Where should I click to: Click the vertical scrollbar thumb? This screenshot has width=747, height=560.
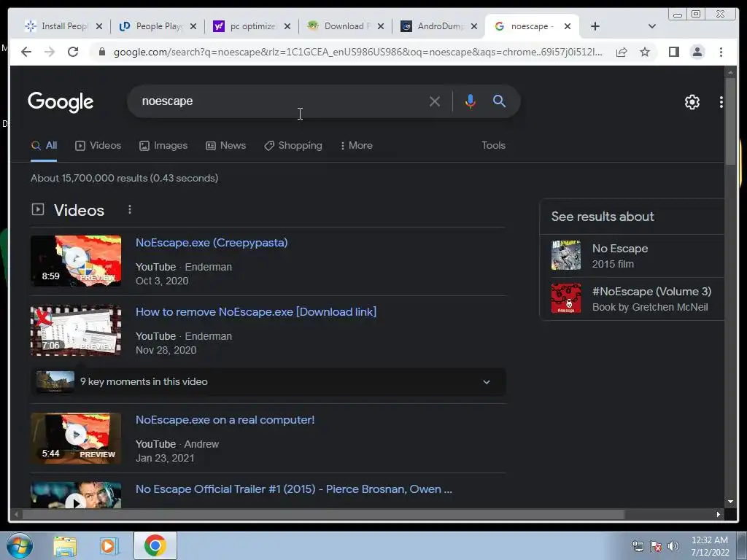[x=730, y=122]
